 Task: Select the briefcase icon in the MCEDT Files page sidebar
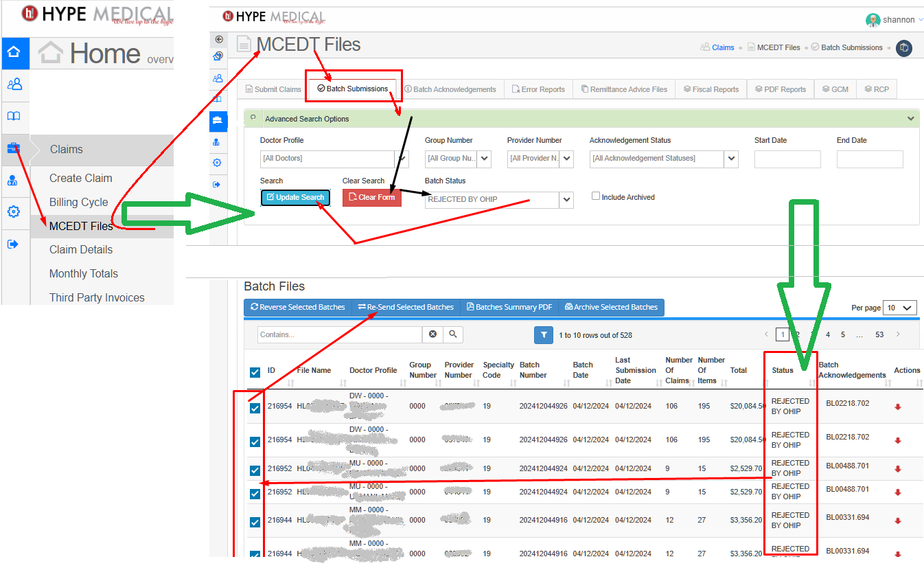218,121
